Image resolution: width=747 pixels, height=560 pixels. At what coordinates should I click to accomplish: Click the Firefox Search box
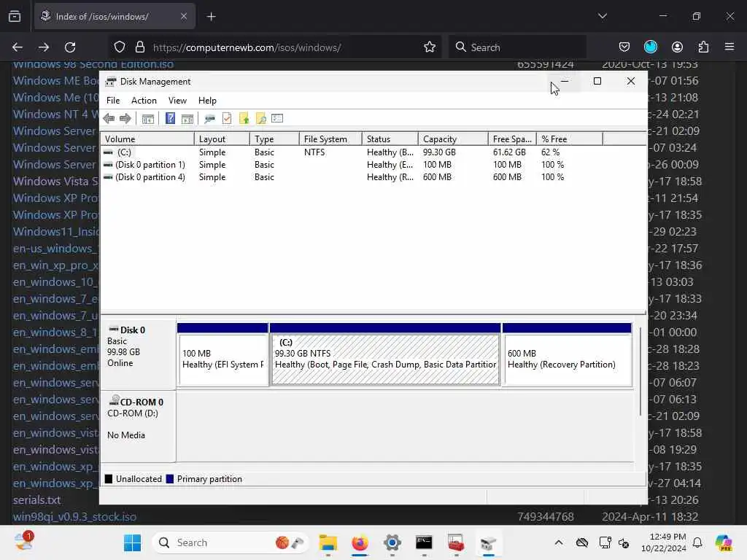pos(517,47)
